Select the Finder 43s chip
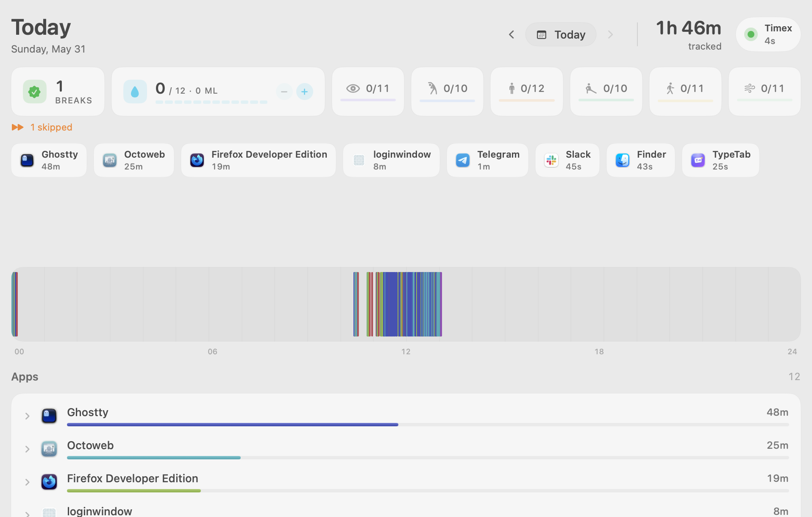The image size is (812, 517). pyautogui.click(x=640, y=160)
